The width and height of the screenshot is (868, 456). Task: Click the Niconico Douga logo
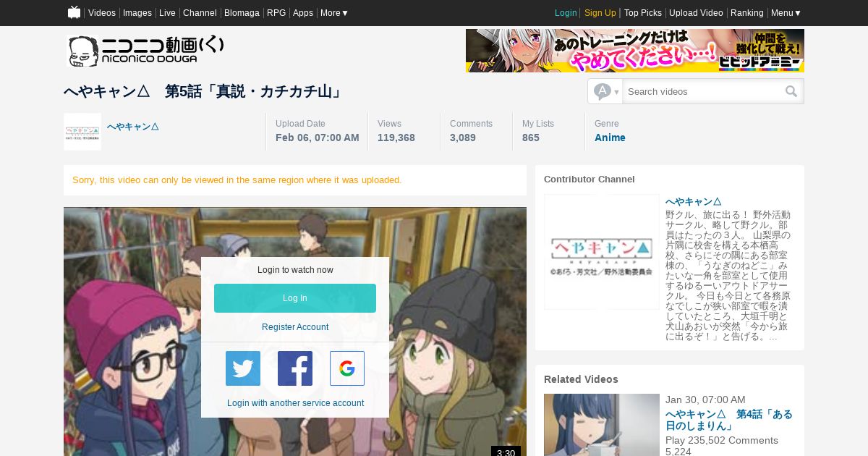point(145,51)
